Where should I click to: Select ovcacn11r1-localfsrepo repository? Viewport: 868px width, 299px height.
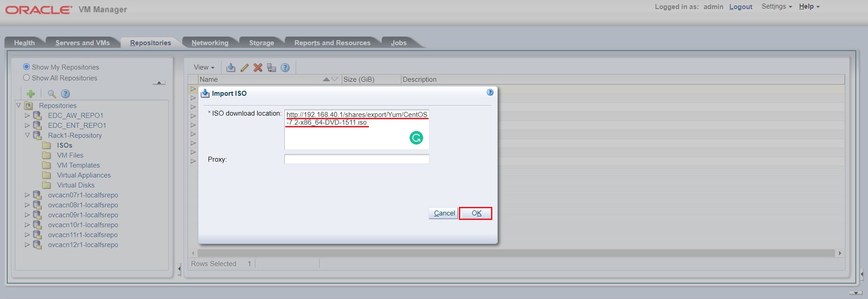pos(83,235)
